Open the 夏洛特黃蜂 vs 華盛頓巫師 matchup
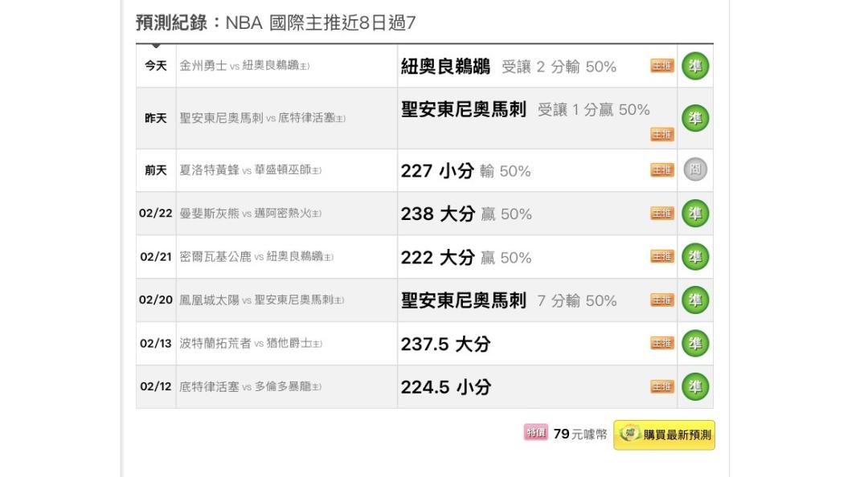The height and width of the screenshot is (477, 868). coord(251,170)
